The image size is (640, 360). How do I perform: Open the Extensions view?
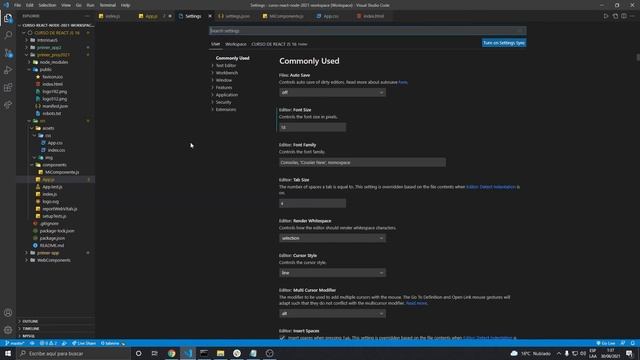8,87
